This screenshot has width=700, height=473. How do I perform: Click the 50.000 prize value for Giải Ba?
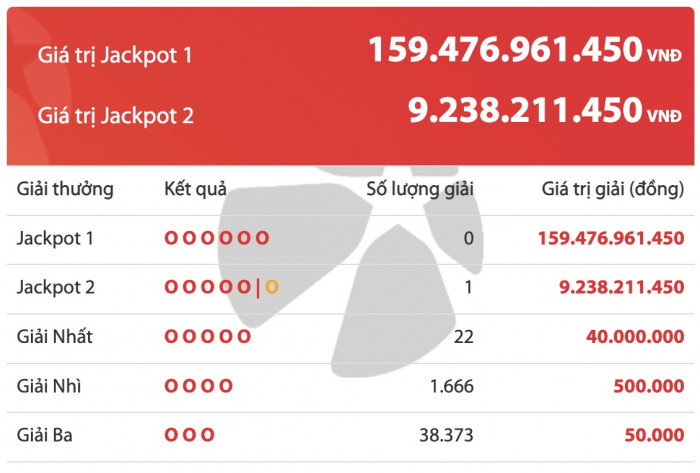click(654, 435)
